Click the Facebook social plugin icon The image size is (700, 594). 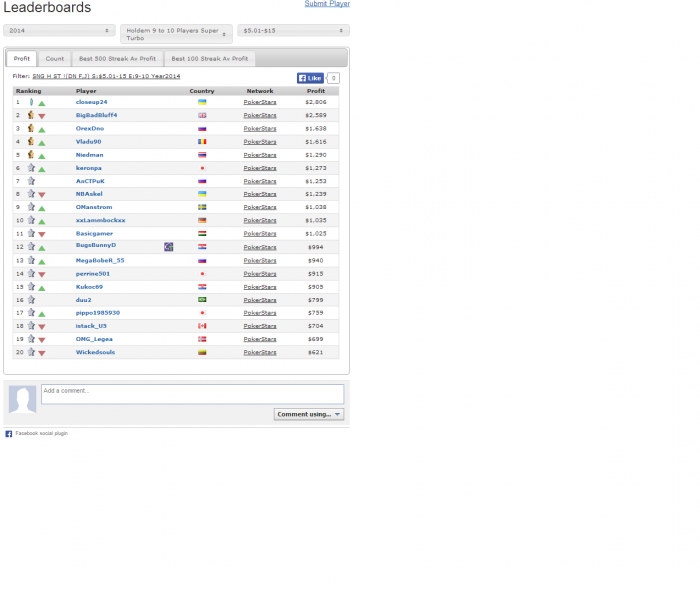pyautogui.click(x=8, y=434)
